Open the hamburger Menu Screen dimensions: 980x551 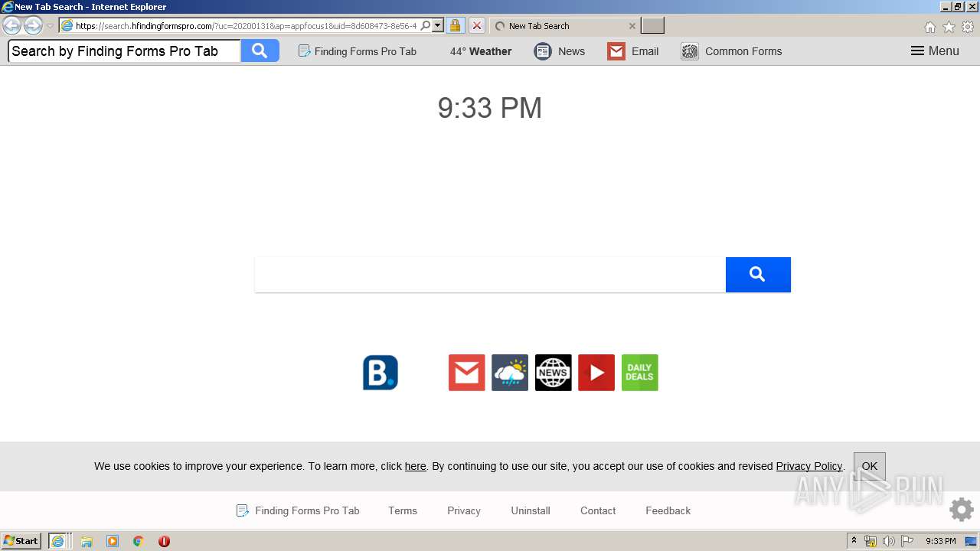pos(935,51)
